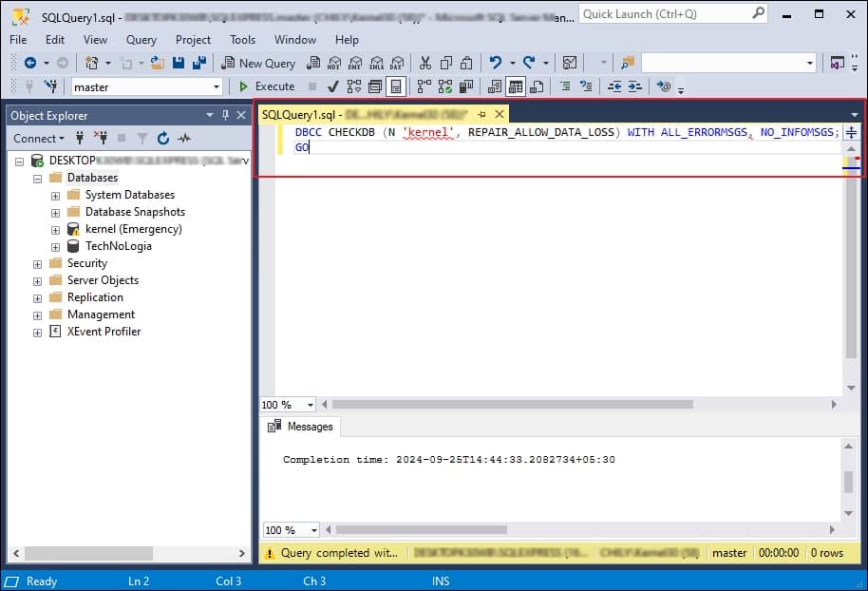
Task: Open the Query menu
Action: pyautogui.click(x=142, y=40)
